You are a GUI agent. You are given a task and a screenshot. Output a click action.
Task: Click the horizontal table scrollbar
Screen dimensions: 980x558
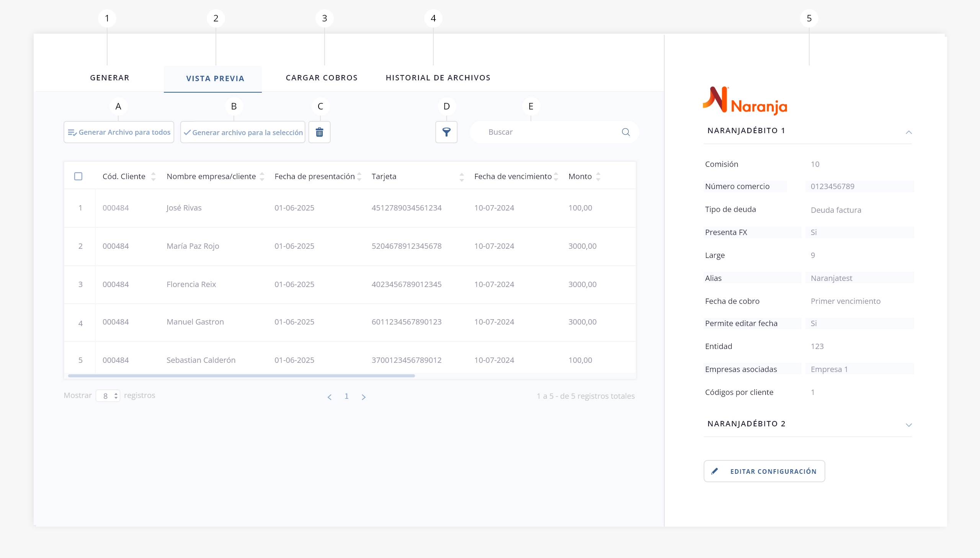point(242,376)
